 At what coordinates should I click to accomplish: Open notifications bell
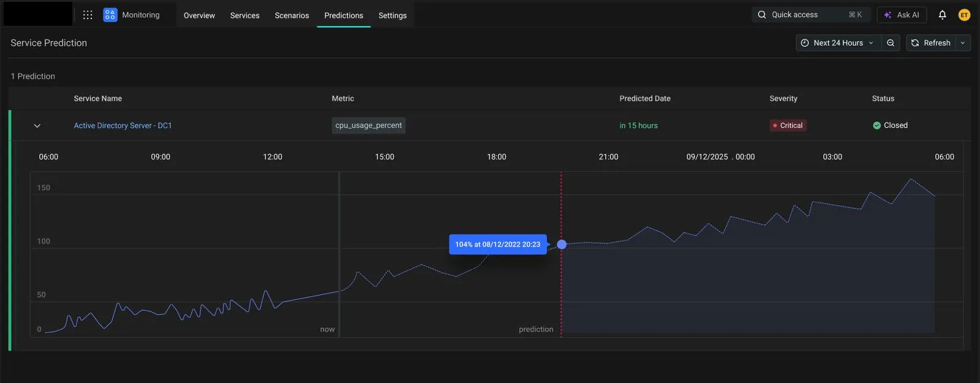tap(943, 15)
